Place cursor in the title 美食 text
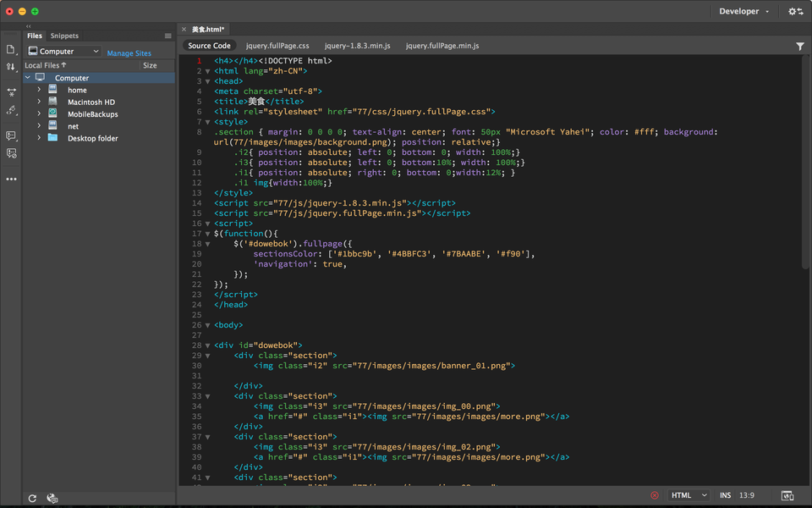Image resolution: width=812 pixels, height=508 pixels. pos(256,102)
